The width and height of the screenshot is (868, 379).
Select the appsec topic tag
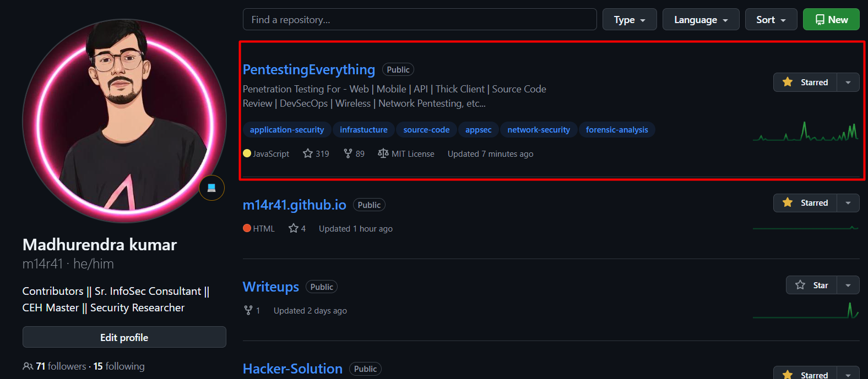coord(479,130)
